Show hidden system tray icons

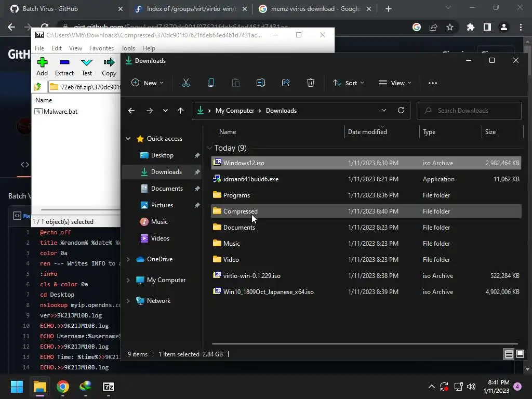432,387
